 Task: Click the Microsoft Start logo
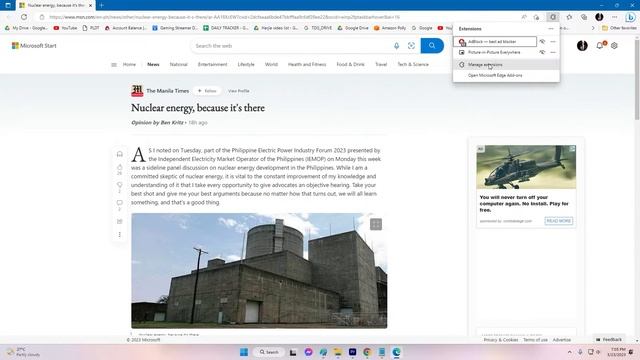(34, 46)
